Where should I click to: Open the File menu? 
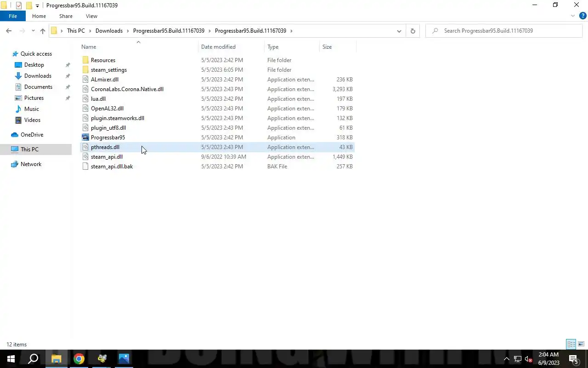coord(13,16)
